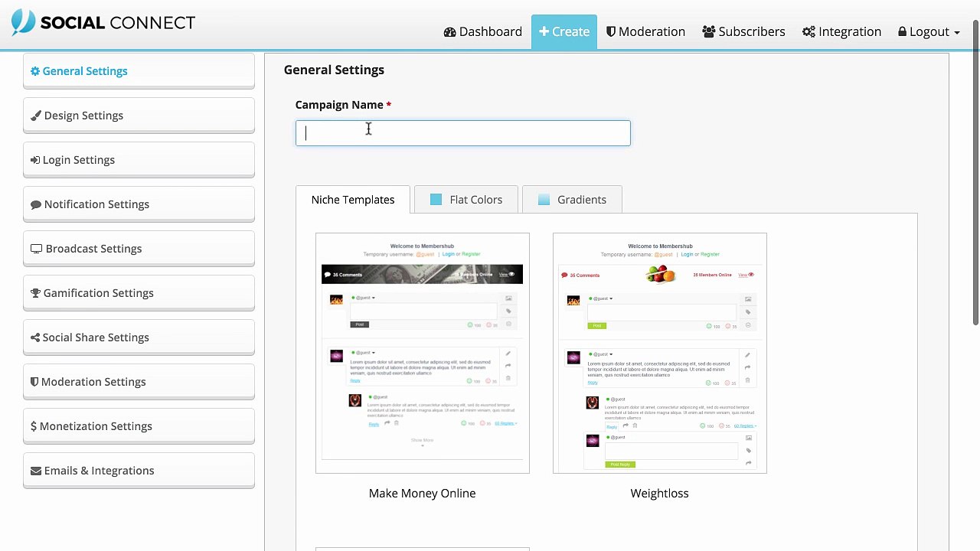Image resolution: width=980 pixels, height=551 pixels.
Task: Click the Logout lock icon
Action: 903,31
